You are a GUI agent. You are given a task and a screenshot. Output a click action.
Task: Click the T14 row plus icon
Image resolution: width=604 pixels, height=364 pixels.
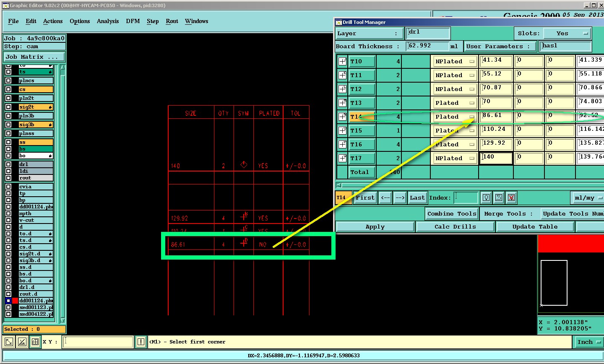pyautogui.click(x=342, y=117)
